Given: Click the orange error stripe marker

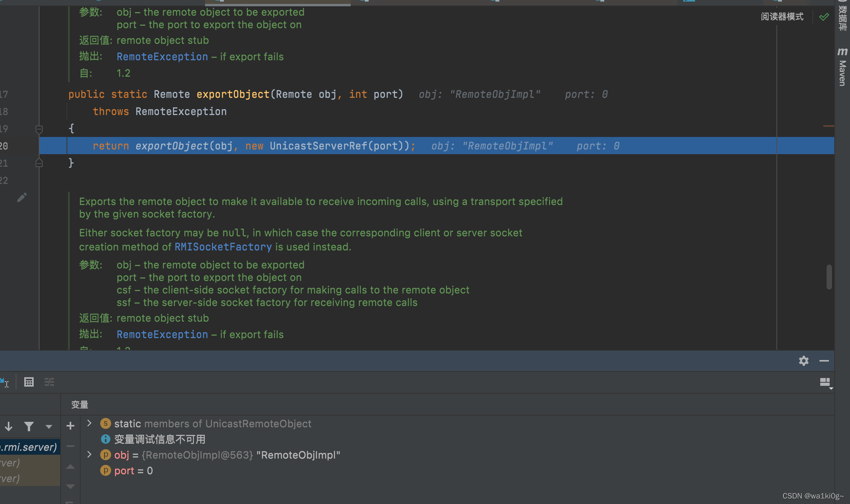Looking at the screenshot, I should point(828,126).
